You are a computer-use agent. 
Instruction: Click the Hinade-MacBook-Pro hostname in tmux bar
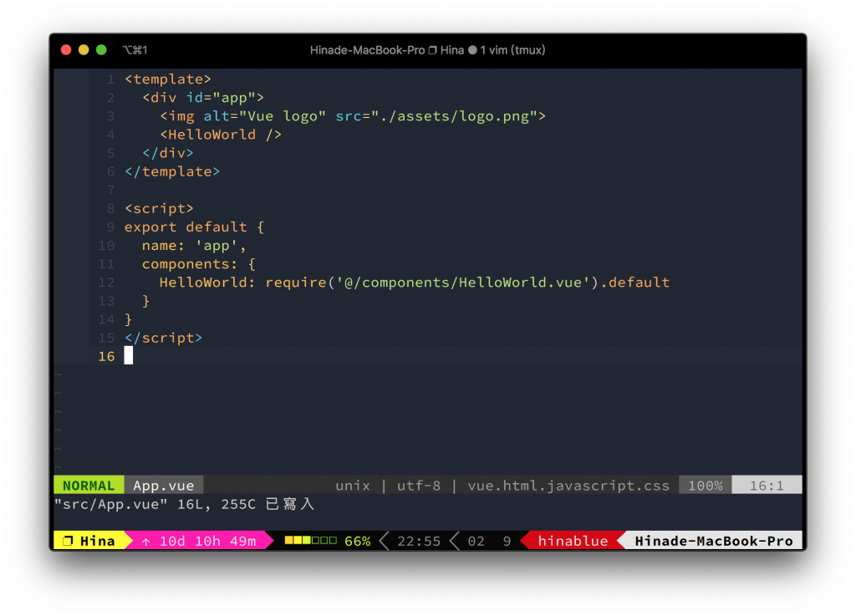(x=714, y=541)
